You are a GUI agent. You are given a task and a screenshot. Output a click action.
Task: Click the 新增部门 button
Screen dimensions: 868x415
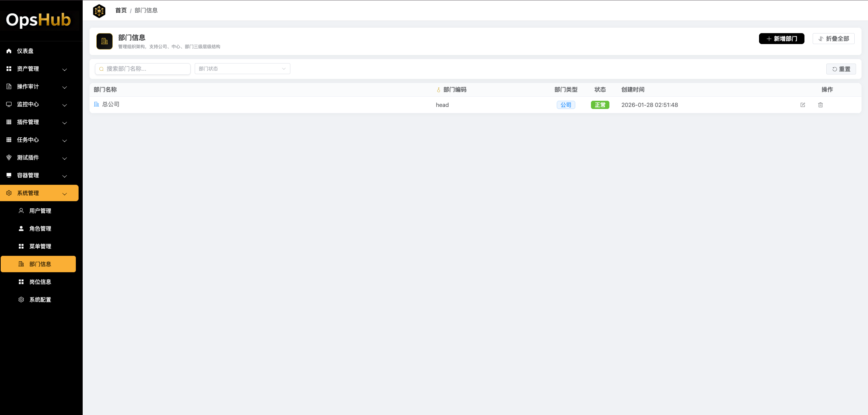click(x=781, y=39)
